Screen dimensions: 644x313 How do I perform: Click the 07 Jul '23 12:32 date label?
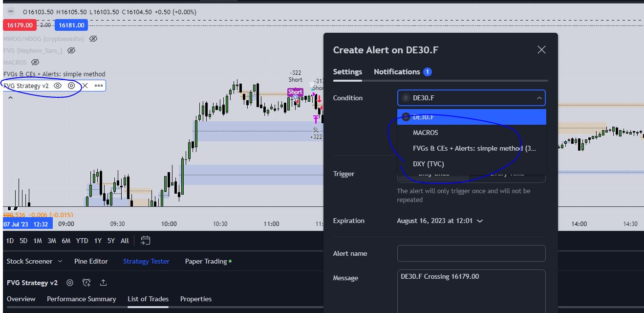pos(26,224)
